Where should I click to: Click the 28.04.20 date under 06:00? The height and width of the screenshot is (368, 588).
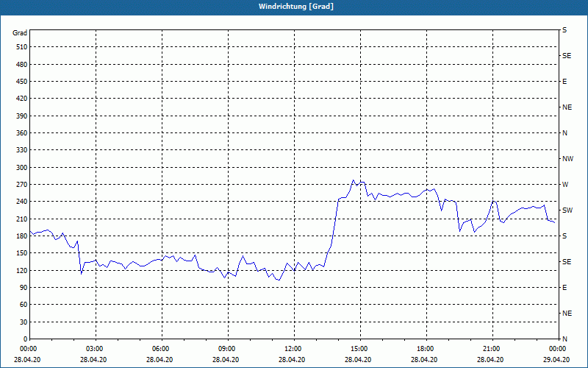coord(159,360)
